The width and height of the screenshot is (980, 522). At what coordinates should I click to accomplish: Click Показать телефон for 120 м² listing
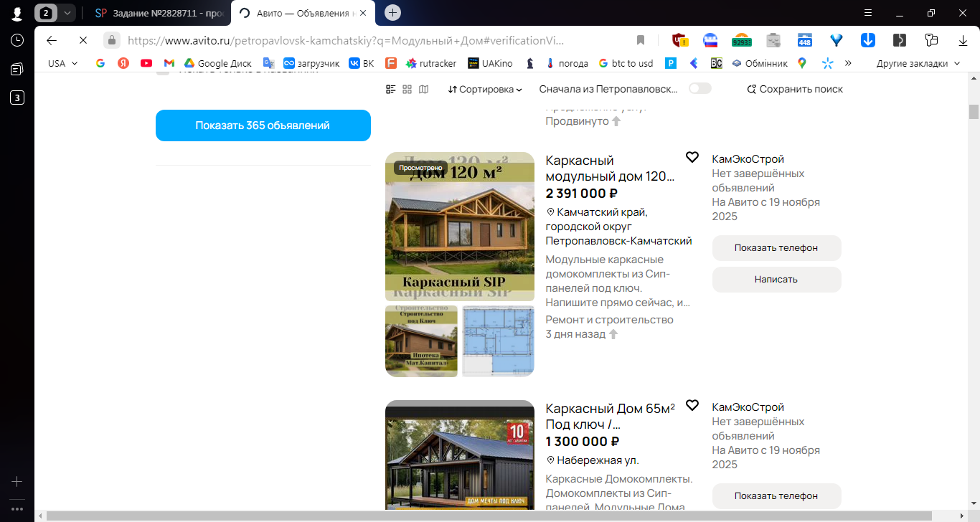(x=776, y=247)
